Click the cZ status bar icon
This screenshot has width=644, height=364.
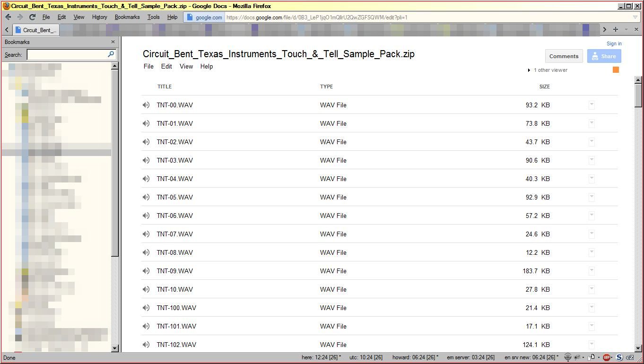630,357
